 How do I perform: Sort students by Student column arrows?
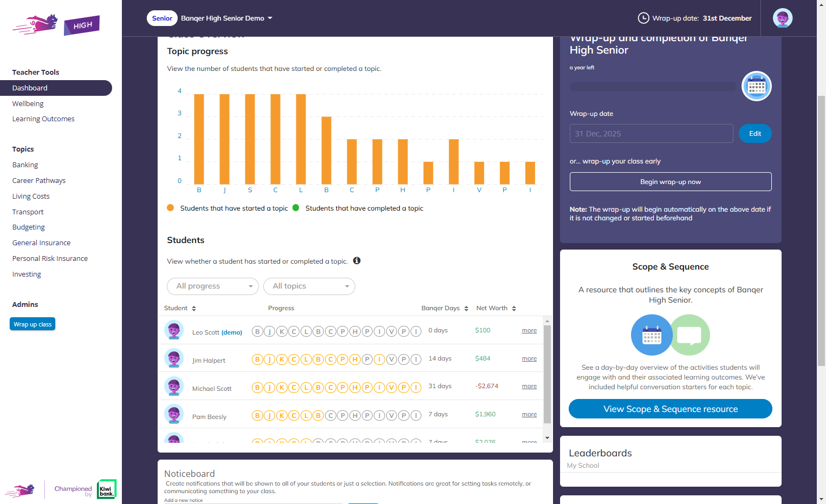pyautogui.click(x=194, y=309)
